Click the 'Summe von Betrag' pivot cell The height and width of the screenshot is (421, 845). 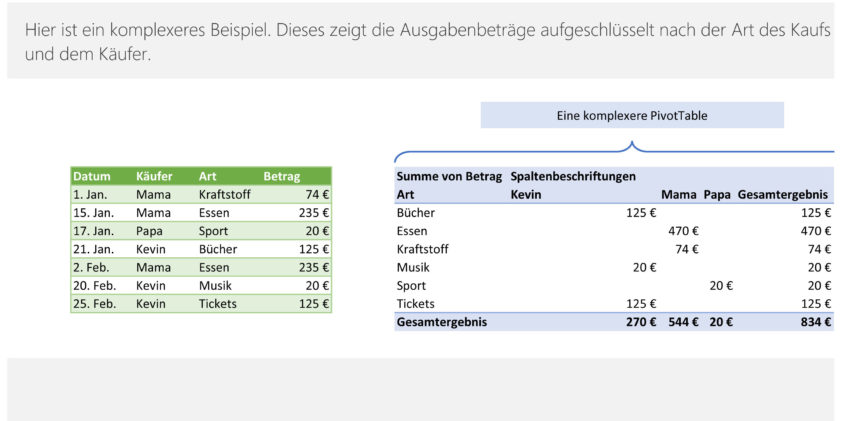tap(449, 176)
